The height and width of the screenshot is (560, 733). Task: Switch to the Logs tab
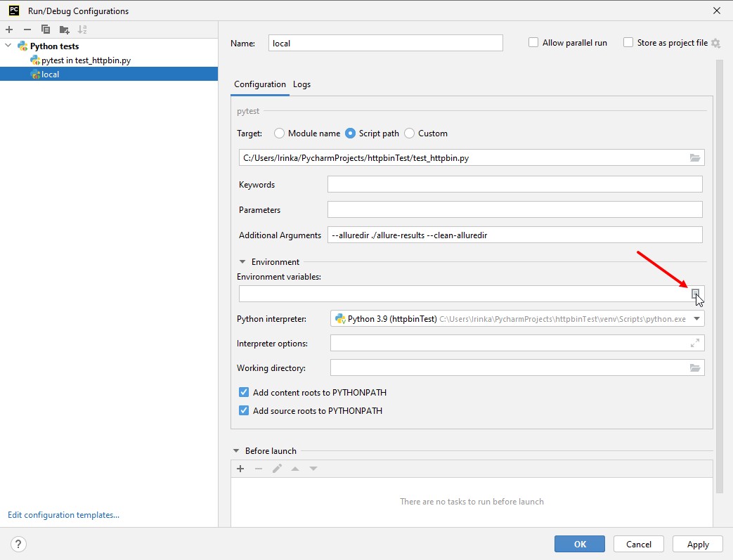click(x=301, y=84)
